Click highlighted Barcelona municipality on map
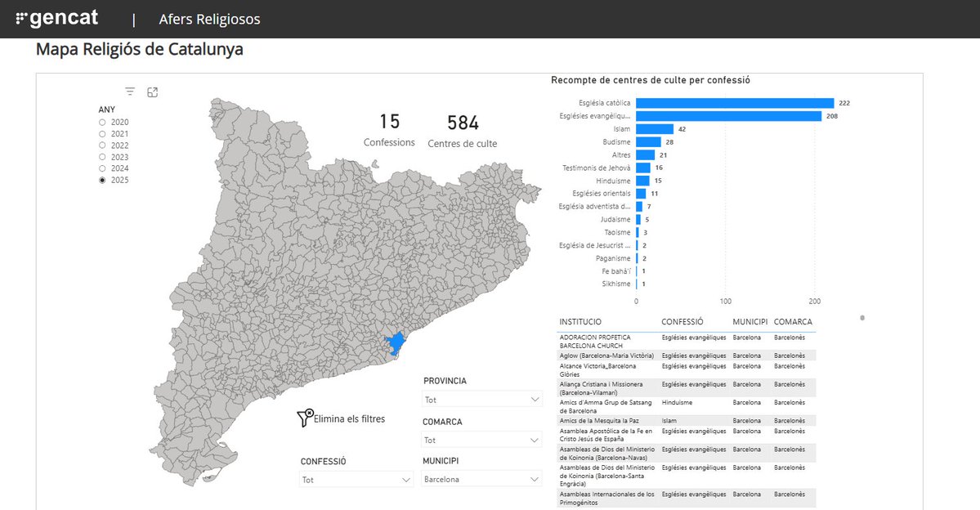The image size is (980, 510). coord(395,342)
